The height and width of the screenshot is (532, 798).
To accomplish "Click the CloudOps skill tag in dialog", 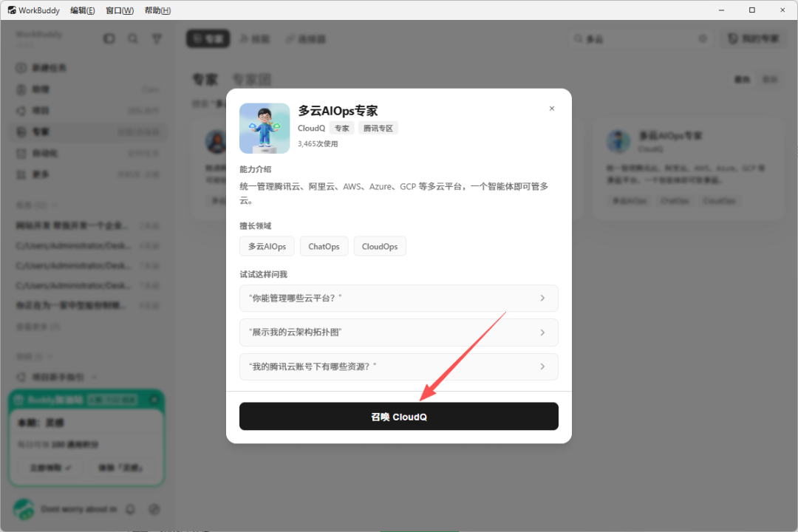I will (380, 246).
